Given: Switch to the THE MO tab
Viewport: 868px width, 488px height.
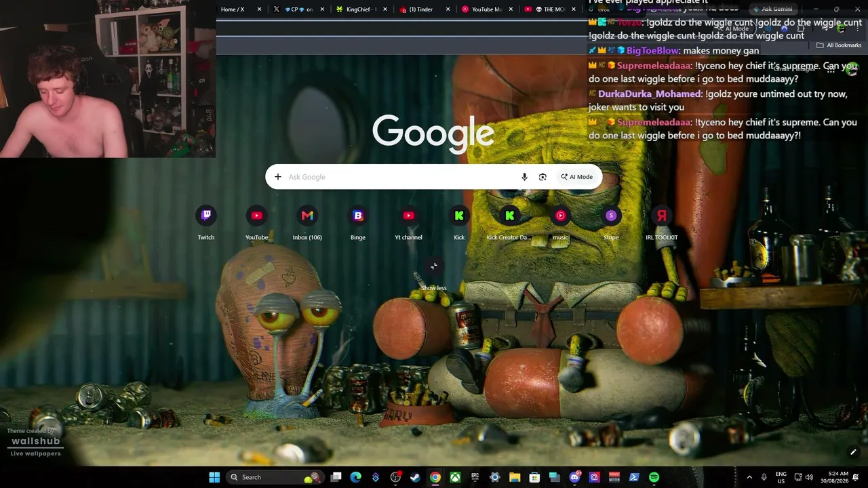Looking at the screenshot, I should 549,9.
